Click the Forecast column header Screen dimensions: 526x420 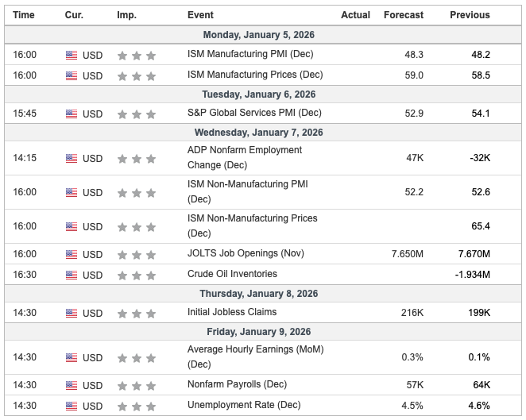[403, 15]
